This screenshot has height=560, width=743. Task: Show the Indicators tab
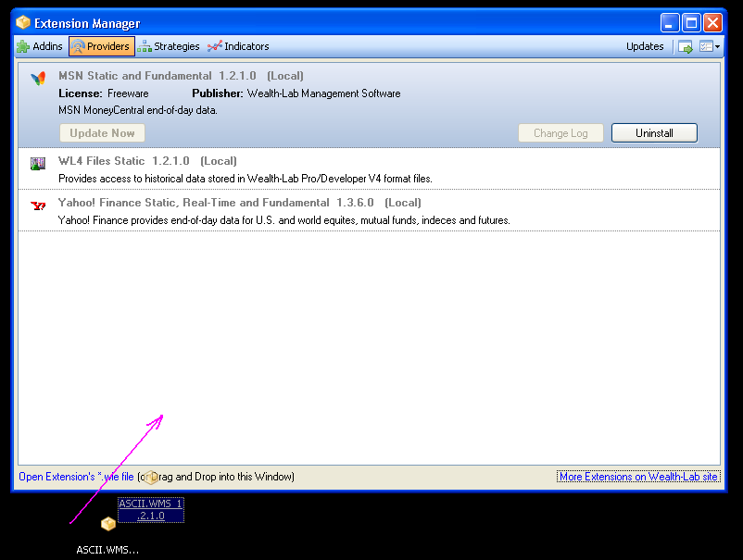pos(238,46)
